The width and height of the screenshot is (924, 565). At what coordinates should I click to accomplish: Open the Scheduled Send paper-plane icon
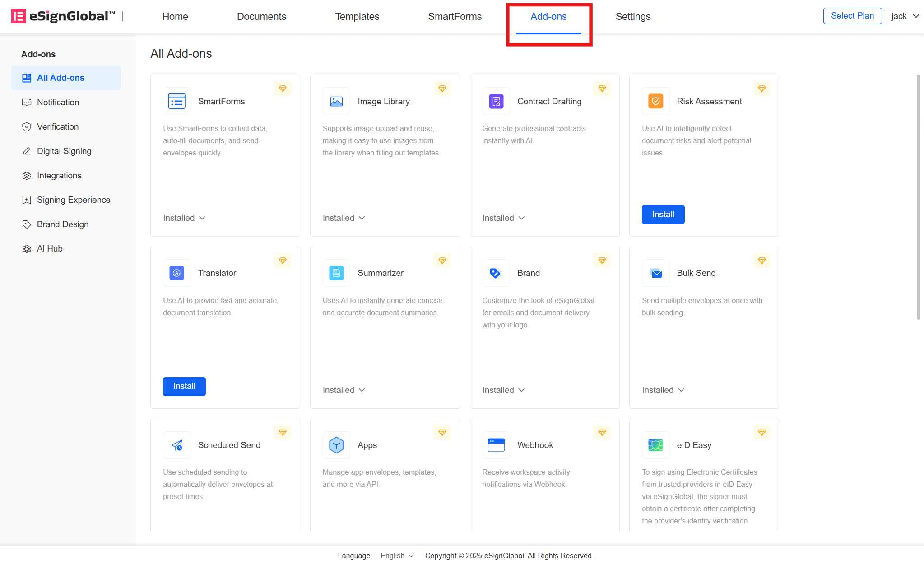coord(177,445)
